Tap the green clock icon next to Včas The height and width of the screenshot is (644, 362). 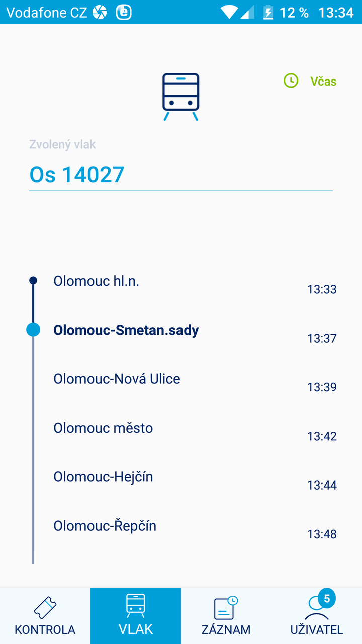pyautogui.click(x=291, y=80)
